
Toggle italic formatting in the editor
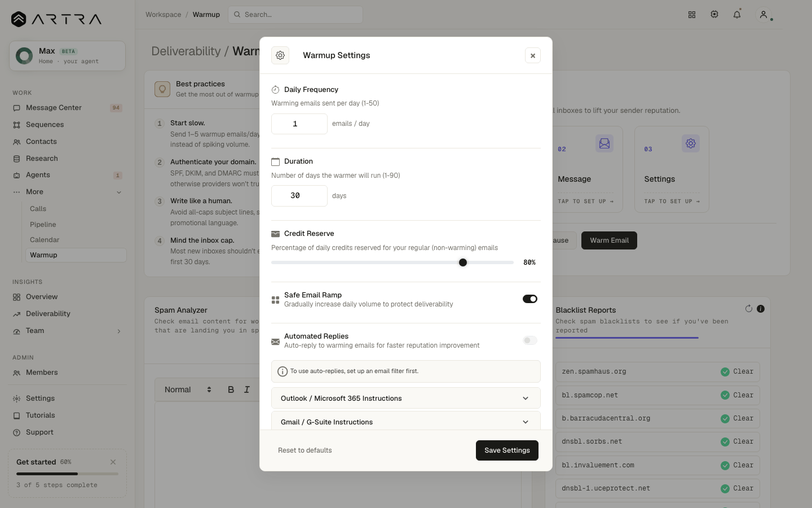(247, 389)
